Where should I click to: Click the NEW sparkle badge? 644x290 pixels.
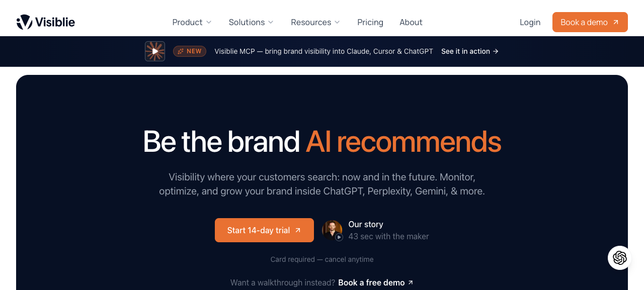(190, 51)
